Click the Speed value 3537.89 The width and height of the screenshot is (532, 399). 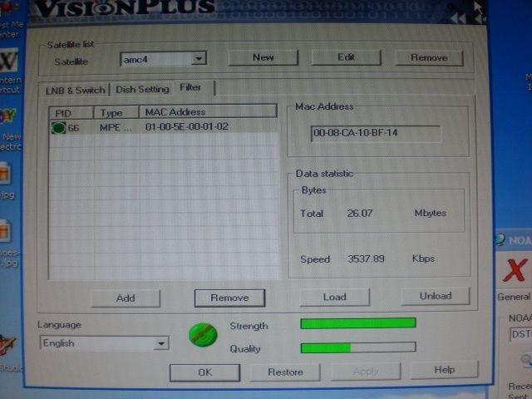(x=366, y=259)
